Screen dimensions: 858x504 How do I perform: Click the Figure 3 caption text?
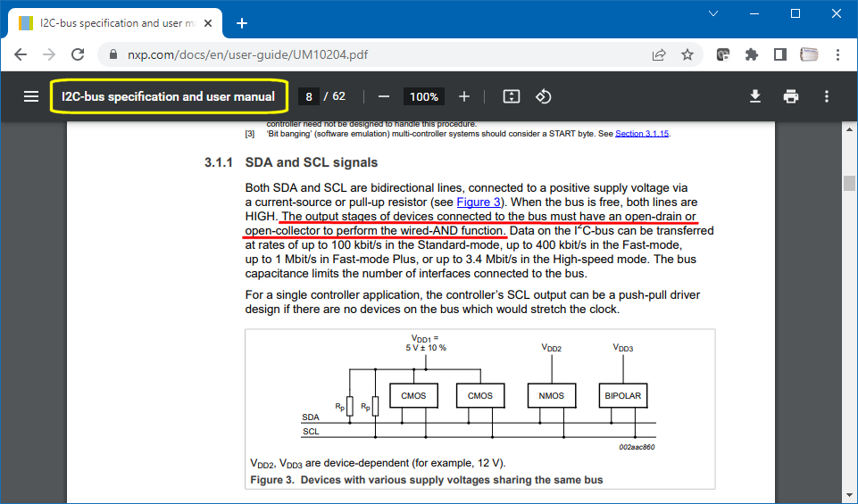coord(426,480)
